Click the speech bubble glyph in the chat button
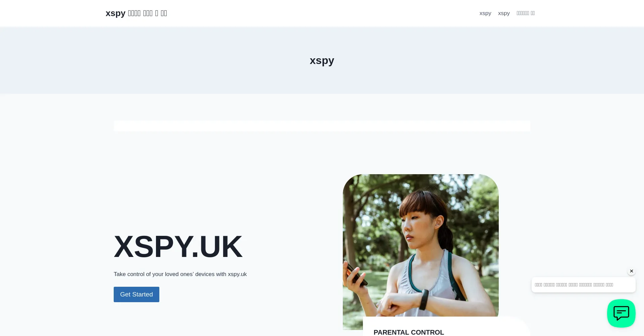 (621, 313)
